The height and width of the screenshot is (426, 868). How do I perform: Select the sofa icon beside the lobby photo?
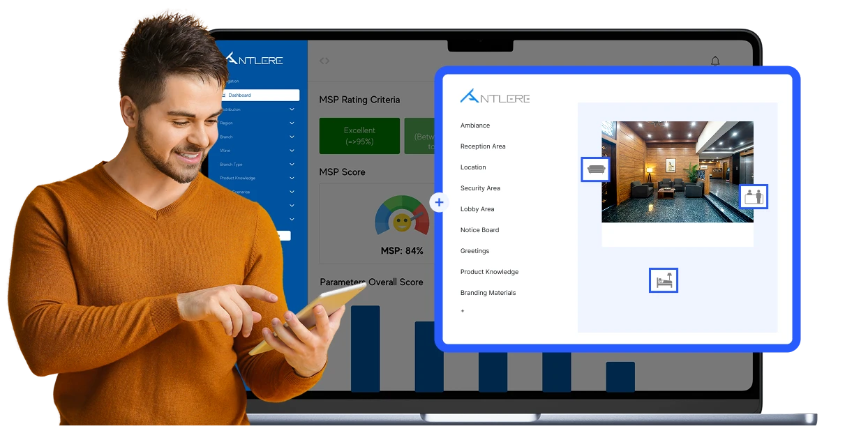(595, 169)
